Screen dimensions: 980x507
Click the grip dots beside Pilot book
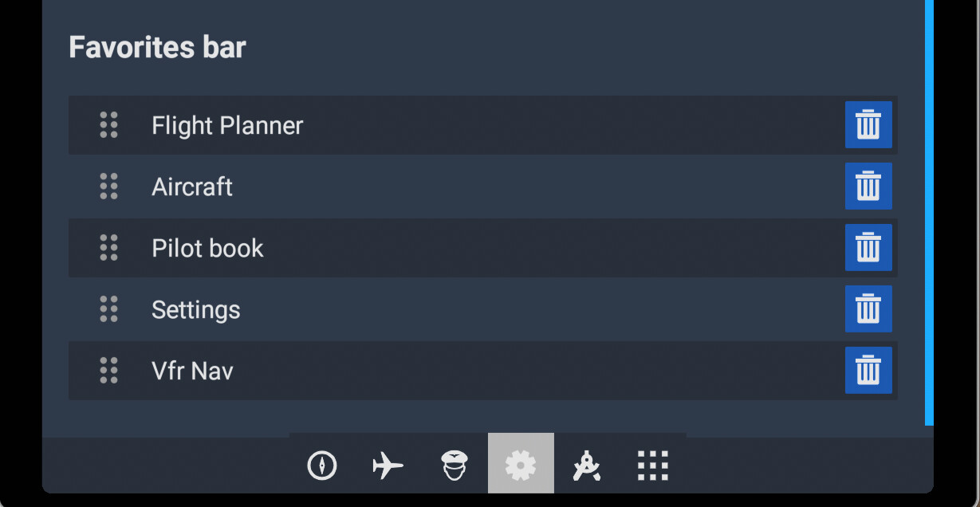click(x=109, y=248)
